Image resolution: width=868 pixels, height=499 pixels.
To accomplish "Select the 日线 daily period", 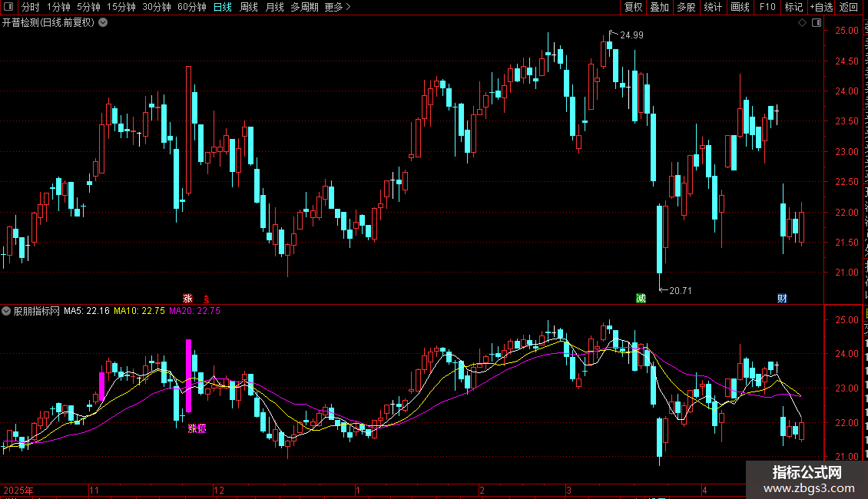I will pos(223,7).
